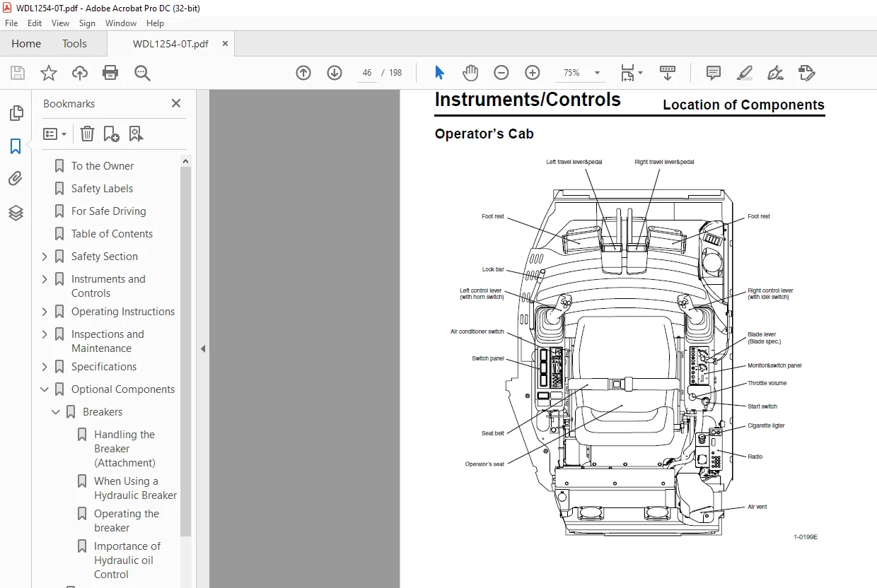Image resolution: width=877 pixels, height=588 pixels.
Task: Collapse Optional Components bookmark
Action: 45,389
